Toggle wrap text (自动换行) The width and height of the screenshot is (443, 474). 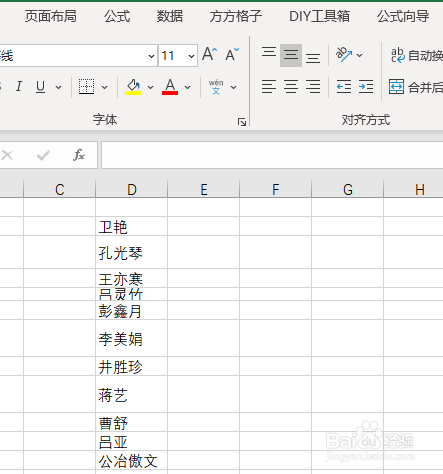[x=416, y=55]
